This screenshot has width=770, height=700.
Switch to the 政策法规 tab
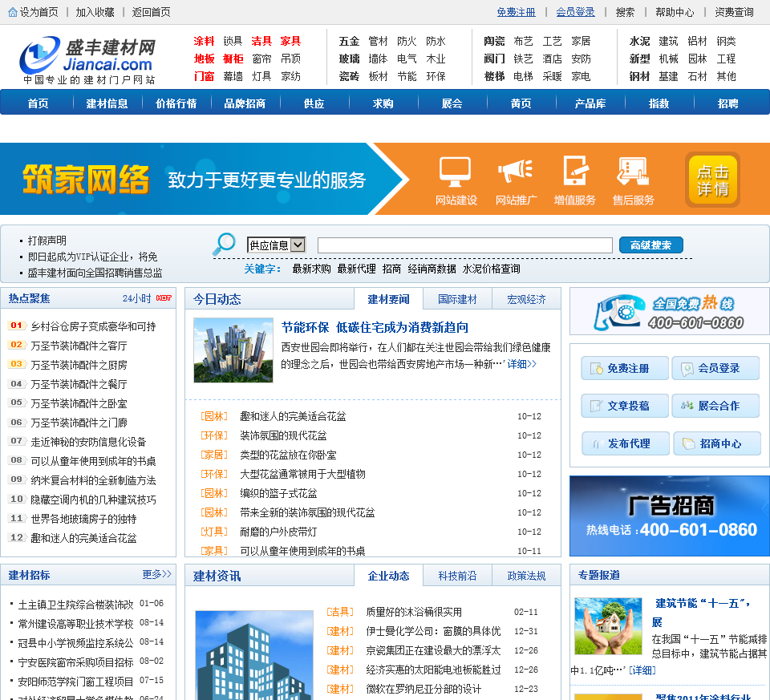tap(526, 576)
